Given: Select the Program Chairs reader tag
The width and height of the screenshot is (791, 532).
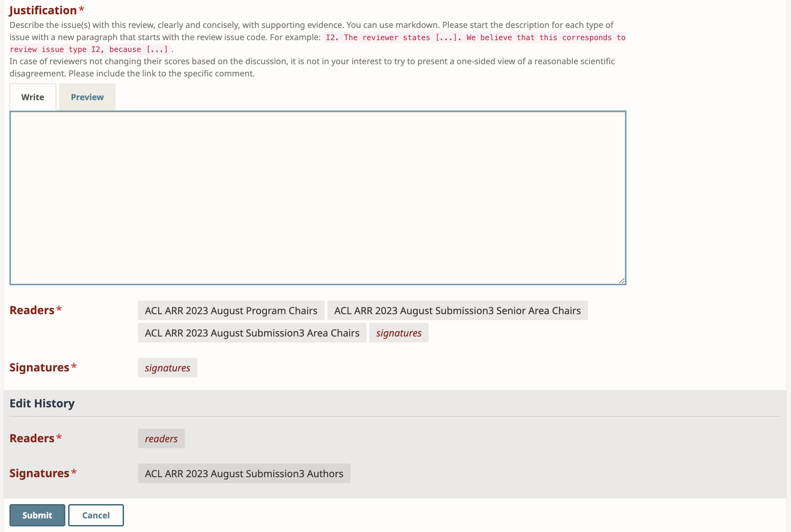Looking at the screenshot, I should pyautogui.click(x=231, y=310).
